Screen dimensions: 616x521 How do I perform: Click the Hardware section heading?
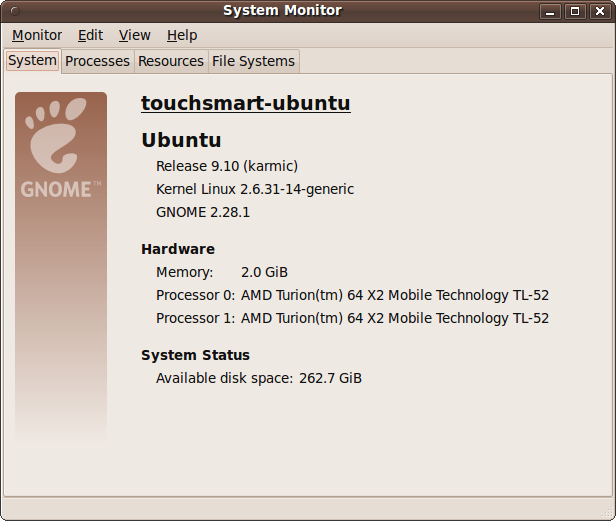(178, 249)
